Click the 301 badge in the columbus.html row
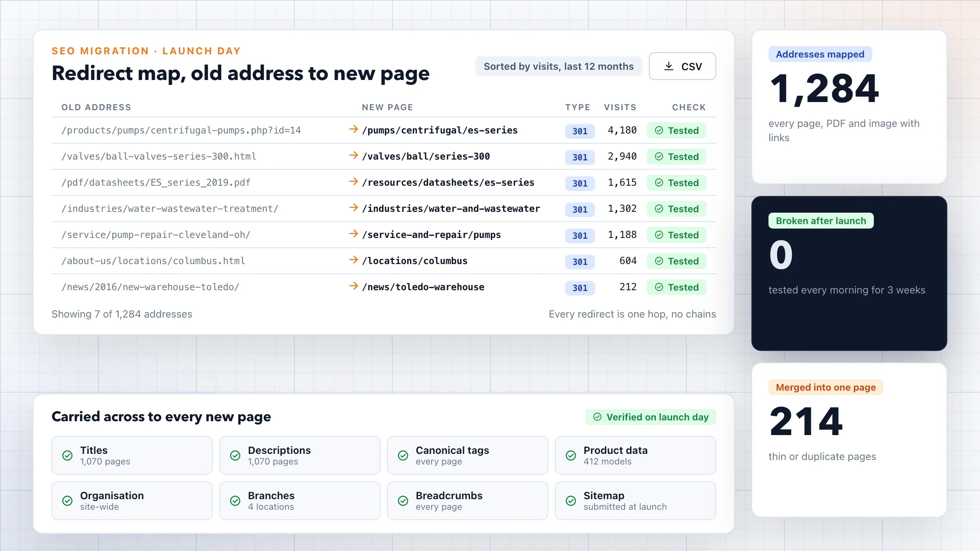980x551 pixels. 580,262
